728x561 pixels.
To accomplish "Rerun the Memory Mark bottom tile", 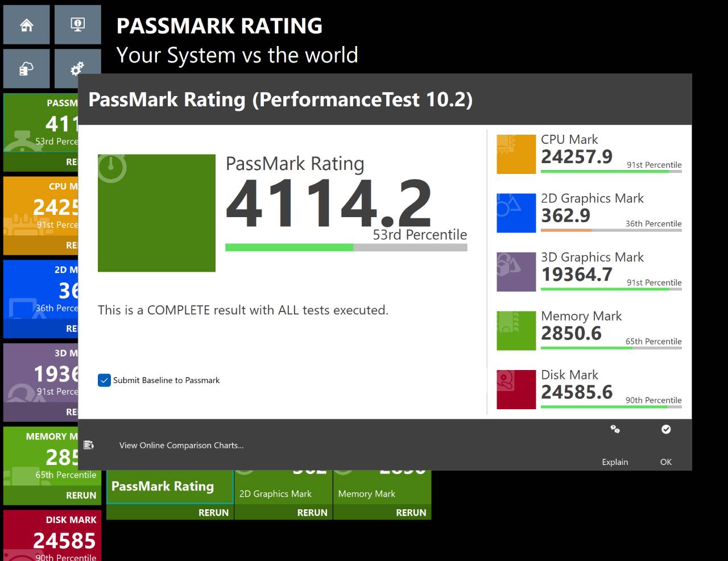I will click(411, 512).
